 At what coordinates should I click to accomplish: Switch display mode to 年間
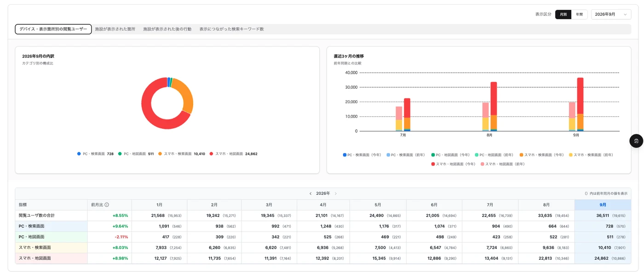click(x=580, y=14)
